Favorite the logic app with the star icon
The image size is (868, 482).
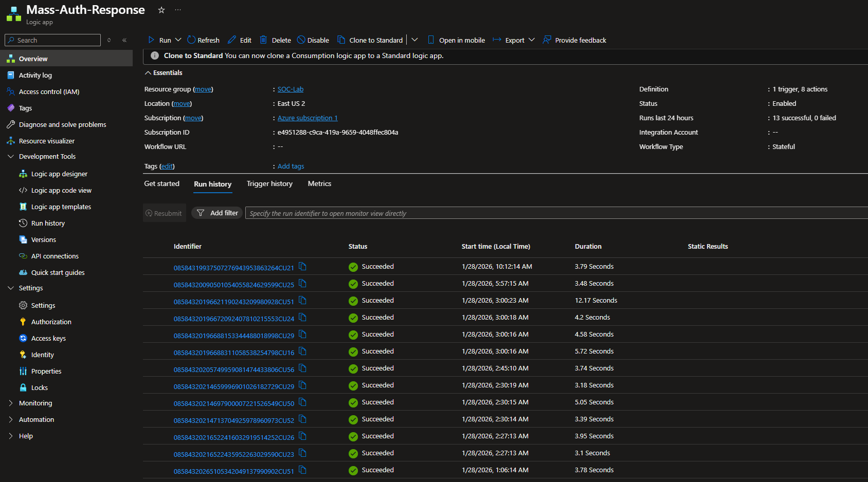161,10
